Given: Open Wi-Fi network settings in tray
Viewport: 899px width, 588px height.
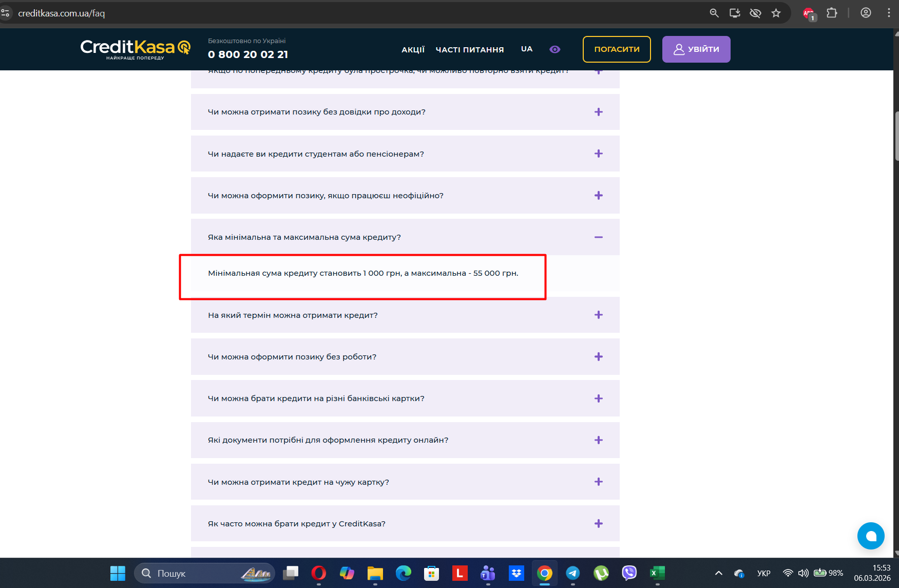Looking at the screenshot, I should click(x=788, y=573).
